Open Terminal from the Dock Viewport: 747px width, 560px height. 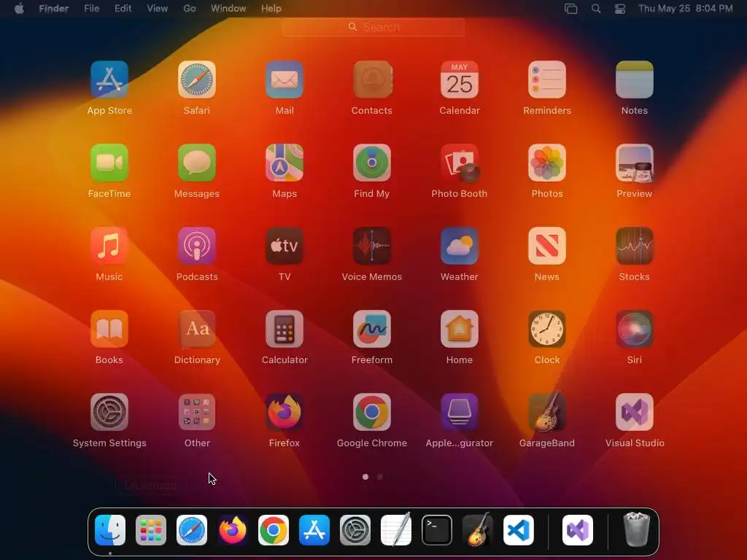point(437,530)
